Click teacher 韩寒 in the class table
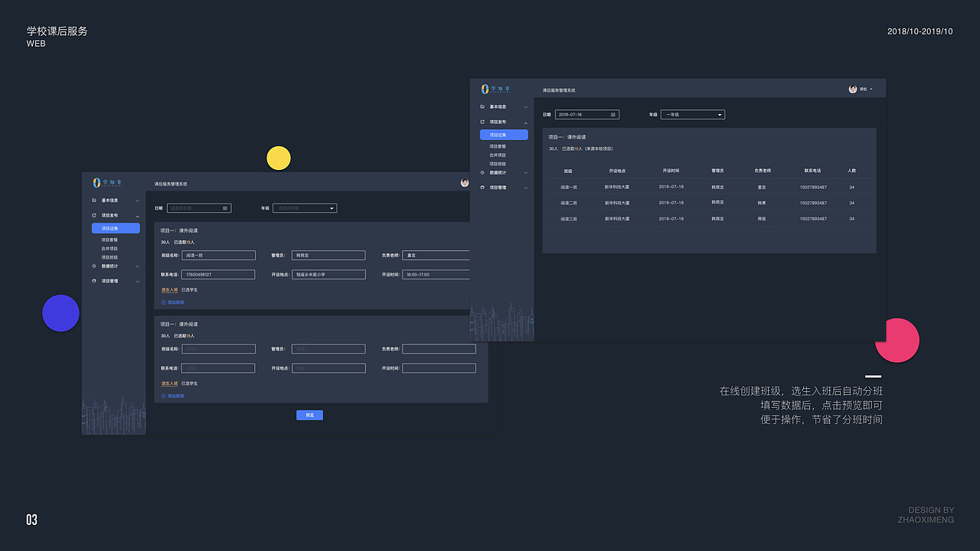980x551 pixels. click(x=762, y=203)
